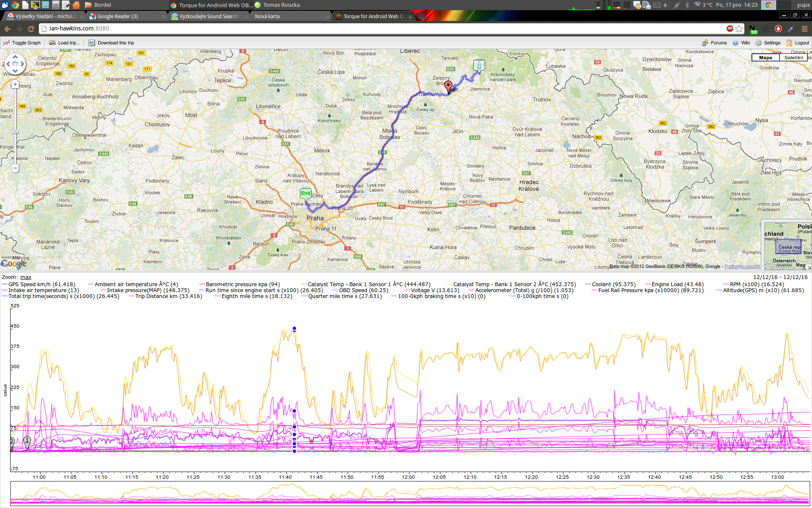
Task: Switch to Vyzkoušejte Sound Search tab
Action: 208,17
